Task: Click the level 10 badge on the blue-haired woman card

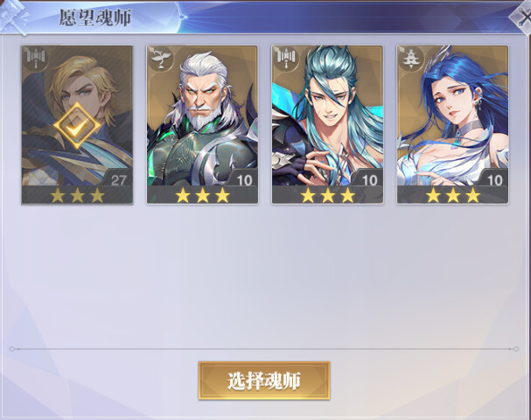Action: tap(494, 179)
